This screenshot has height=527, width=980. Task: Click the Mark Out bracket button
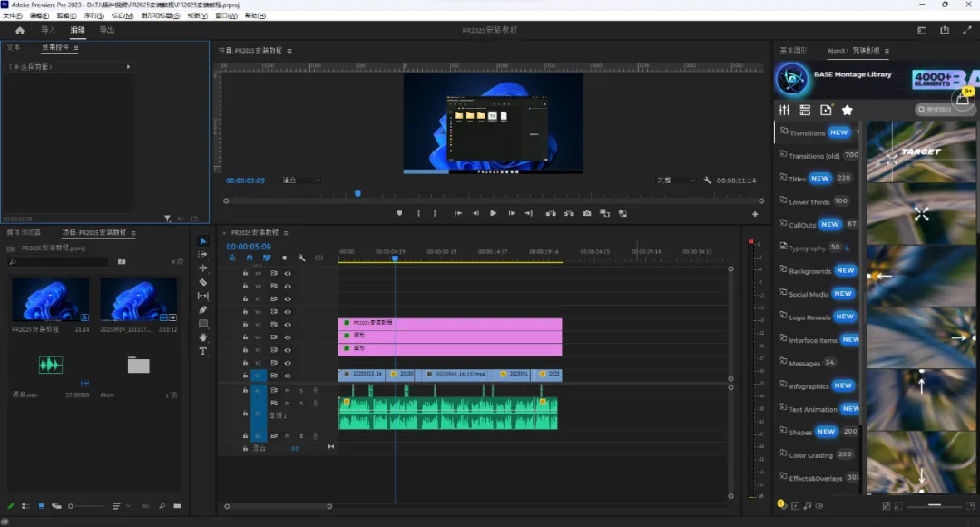pos(435,213)
